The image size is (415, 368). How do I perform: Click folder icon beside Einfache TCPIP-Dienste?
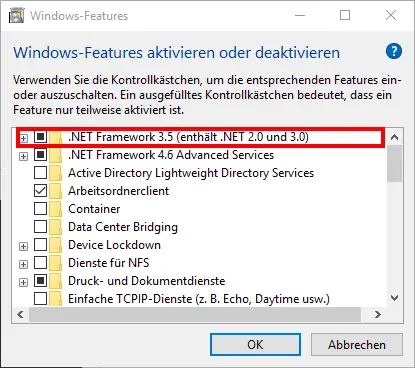tap(56, 299)
